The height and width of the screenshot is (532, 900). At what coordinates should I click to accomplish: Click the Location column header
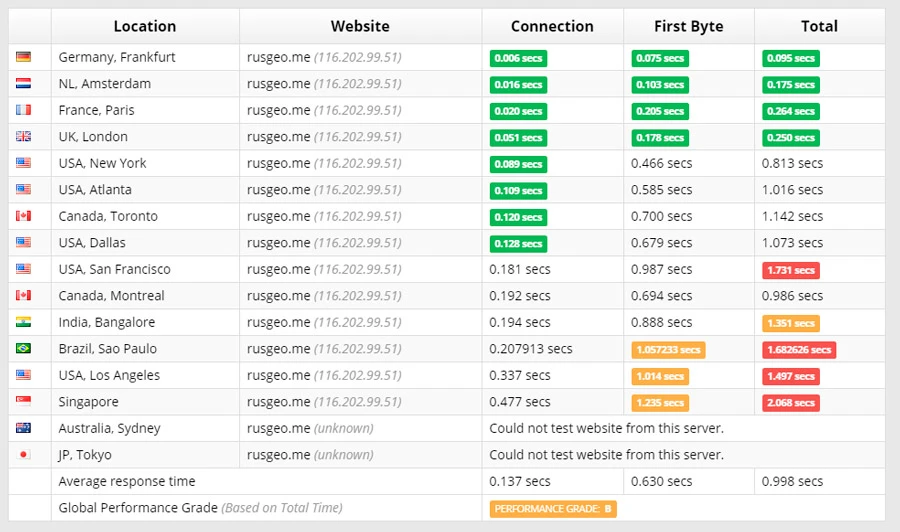coord(145,26)
